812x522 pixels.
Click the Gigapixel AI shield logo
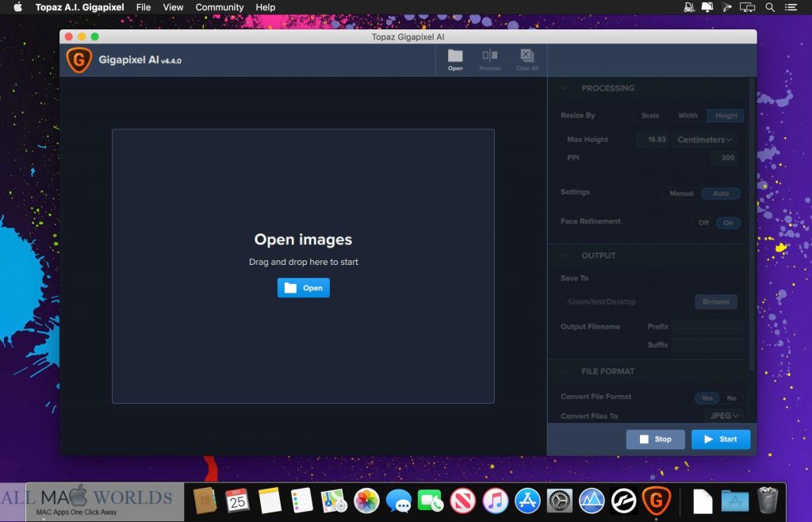pos(79,60)
